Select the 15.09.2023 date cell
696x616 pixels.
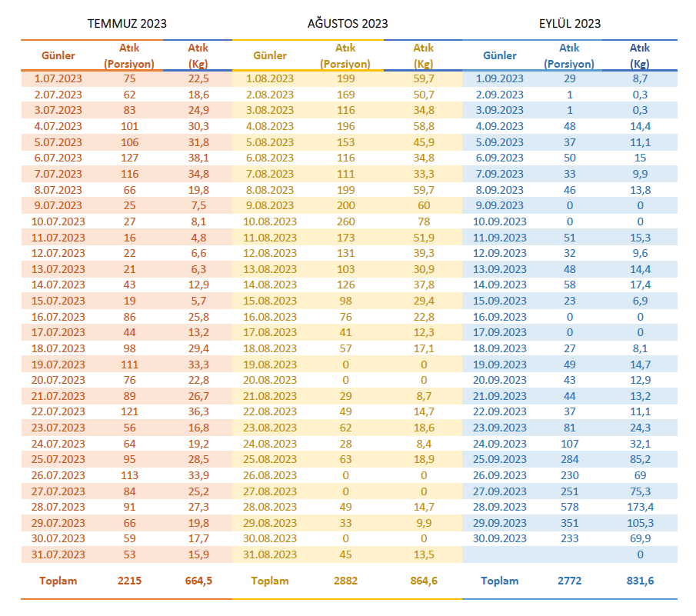click(x=501, y=301)
